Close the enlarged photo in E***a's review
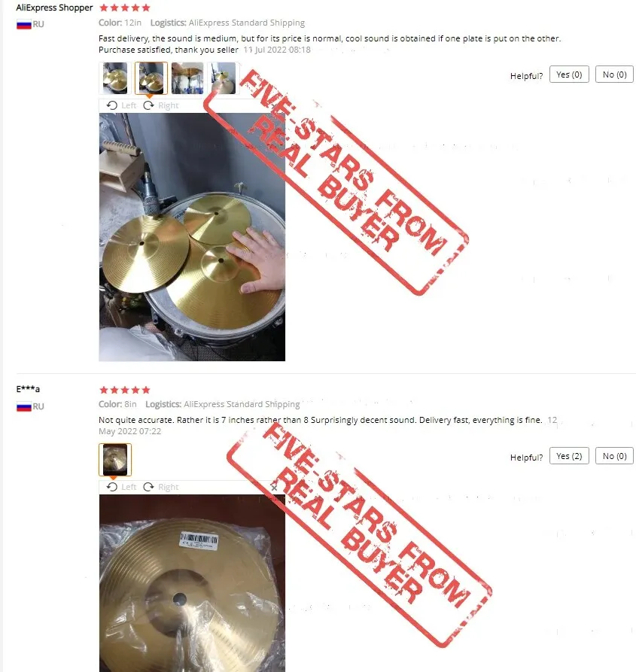Image resolution: width=636 pixels, height=672 pixels. pos(274,488)
